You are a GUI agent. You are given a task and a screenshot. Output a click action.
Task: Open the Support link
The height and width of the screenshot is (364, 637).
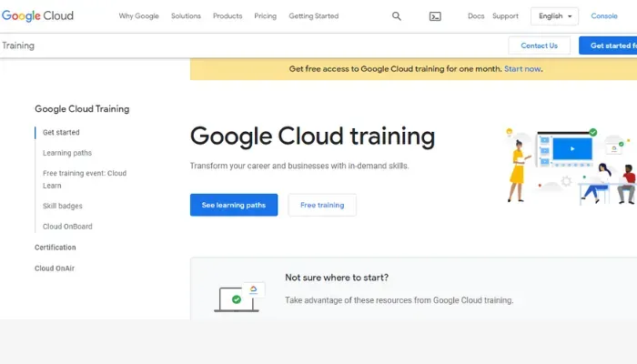click(x=505, y=15)
